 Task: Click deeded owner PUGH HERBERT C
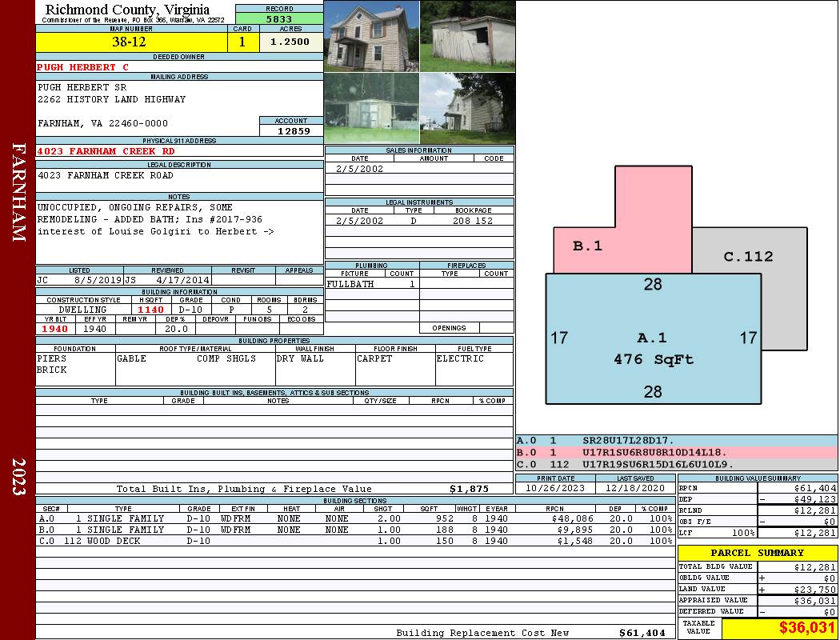coord(82,67)
